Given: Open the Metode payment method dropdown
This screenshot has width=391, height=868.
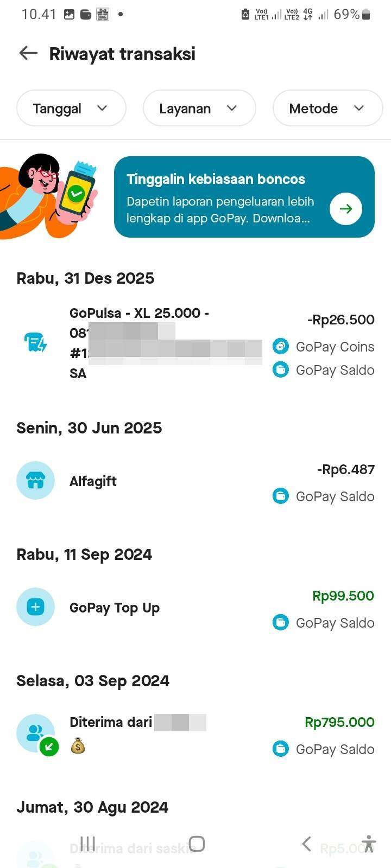Looking at the screenshot, I should coord(327,108).
